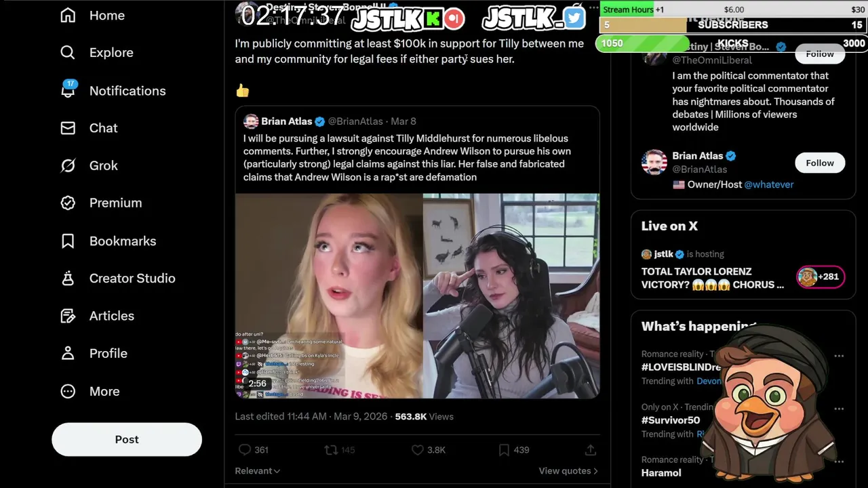Click the Stream Hours progress bar
Viewport: 868px width, 488px height.
coord(733,9)
